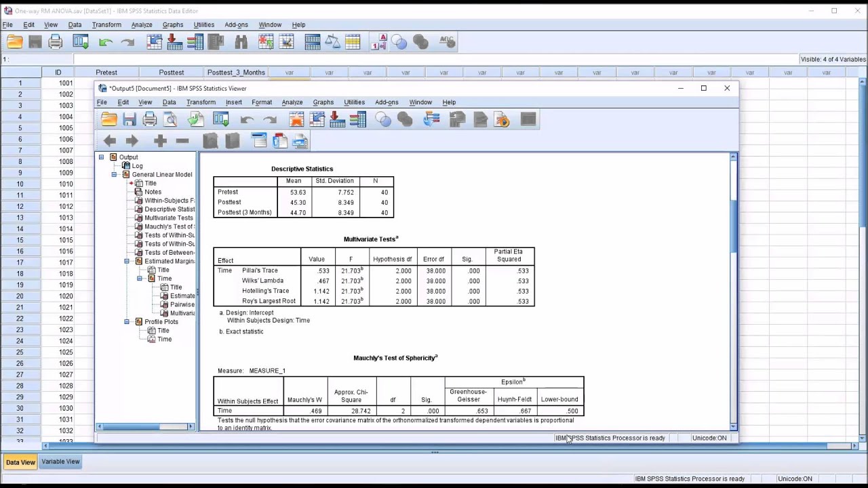Screen dimensions: 868x488
Task: Click Go to Variable icon in Viewer toolbar
Action: click(x=337, y=120)
